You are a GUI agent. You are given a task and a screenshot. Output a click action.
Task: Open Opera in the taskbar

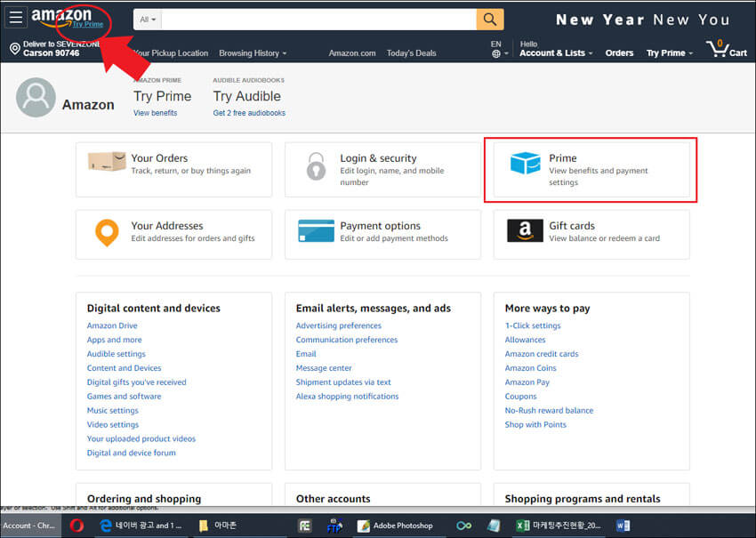click(x=76, y=526)
